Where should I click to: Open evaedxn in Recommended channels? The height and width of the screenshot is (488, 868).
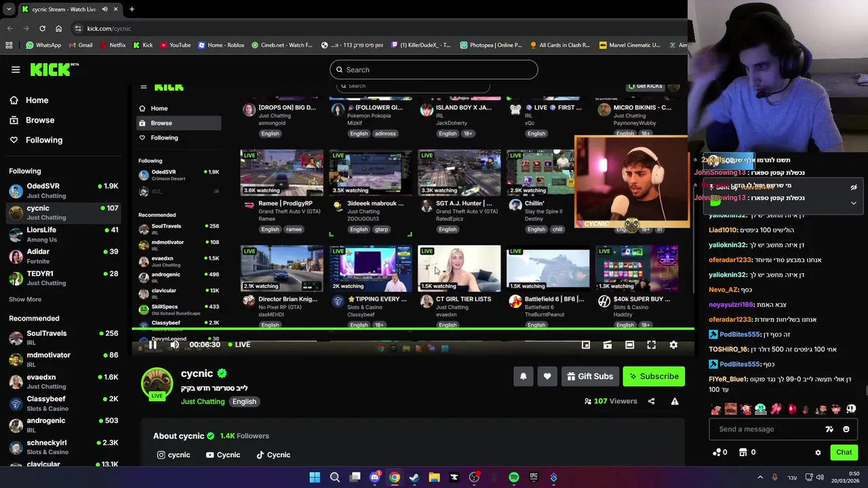(64, 382)
